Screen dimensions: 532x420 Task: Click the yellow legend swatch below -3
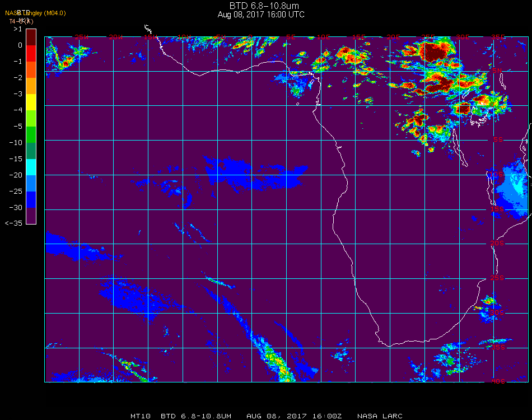[x=31, y=102]
